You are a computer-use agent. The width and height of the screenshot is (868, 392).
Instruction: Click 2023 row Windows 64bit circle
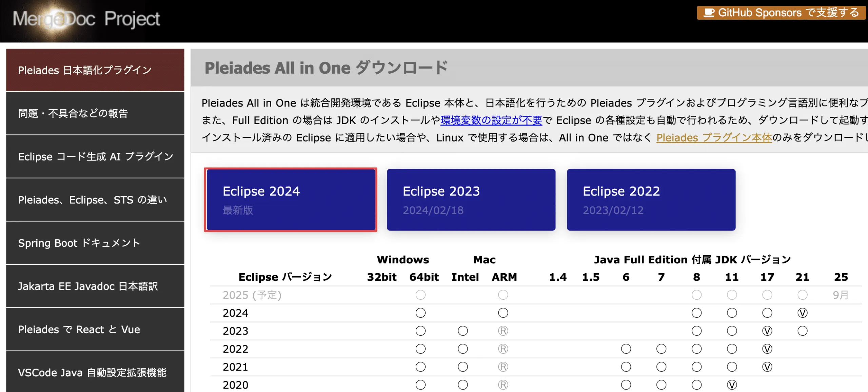click(x=420, y=331)
